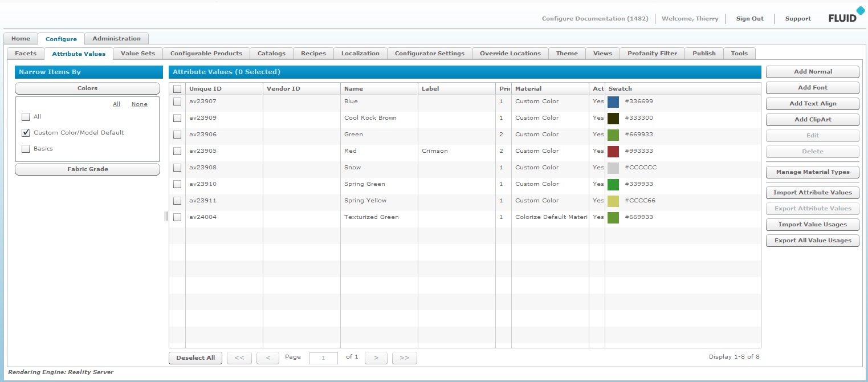Tick the checkbox for row av23907
The width and height of the screenshot is (868, 382).
[177, 101]
